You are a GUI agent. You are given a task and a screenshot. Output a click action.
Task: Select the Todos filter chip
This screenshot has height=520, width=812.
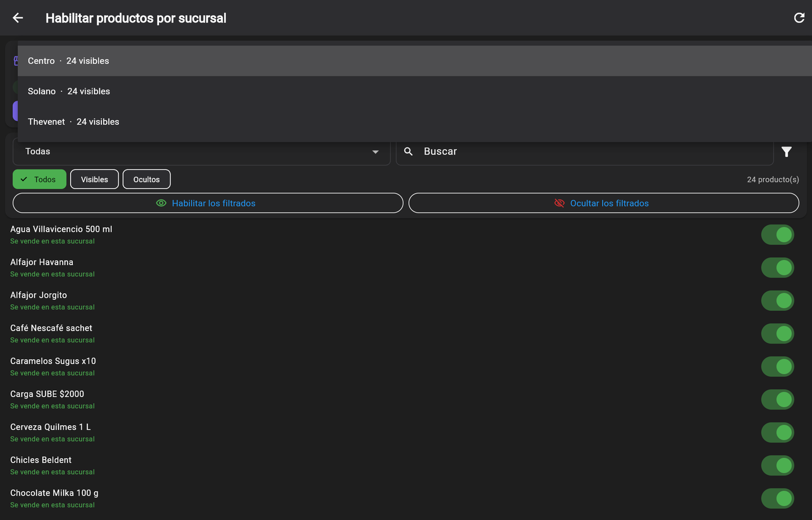(x=39, y=179)
